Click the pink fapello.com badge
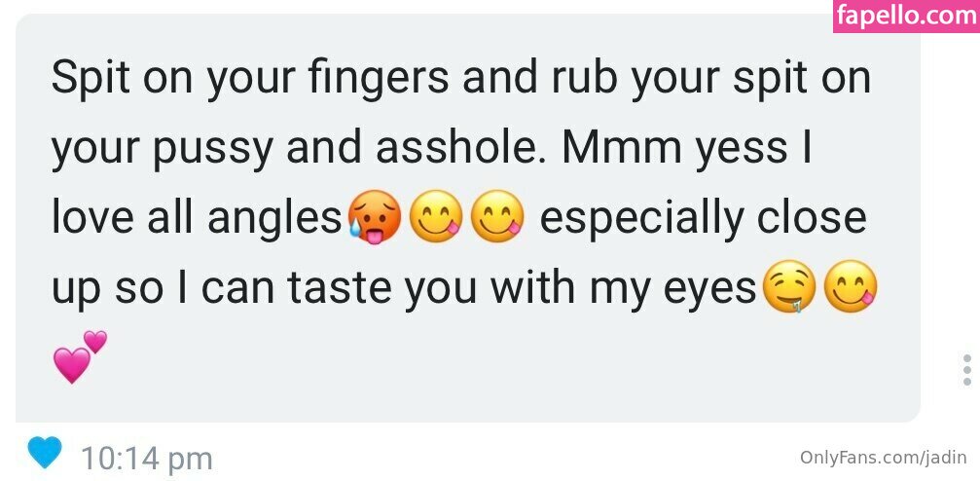The width and height of the screenshot is (980, 481). point(906,17)
